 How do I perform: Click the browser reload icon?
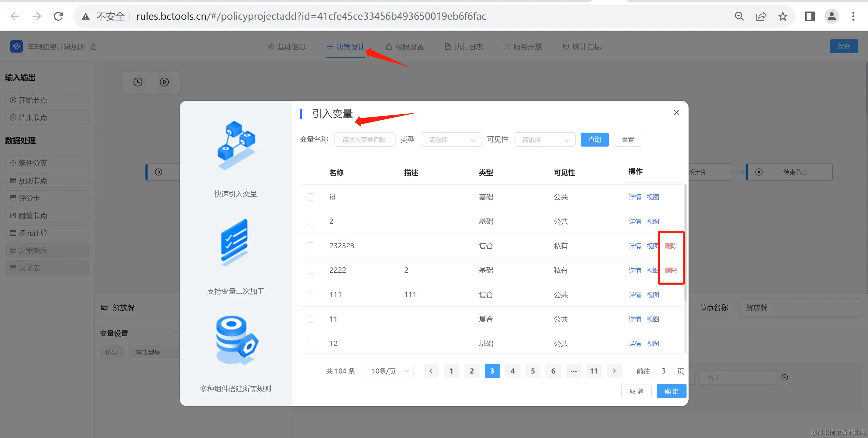coord(58,16)
